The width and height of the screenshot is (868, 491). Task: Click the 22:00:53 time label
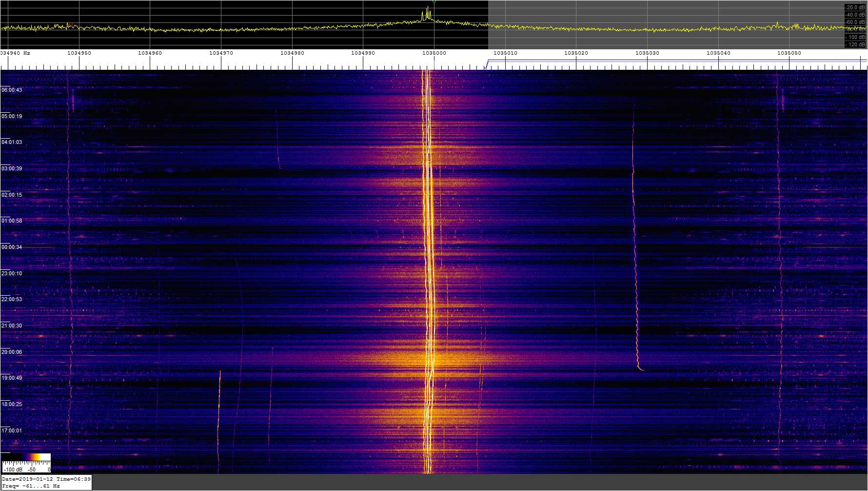pyautogui.click(x=12, y=299)
